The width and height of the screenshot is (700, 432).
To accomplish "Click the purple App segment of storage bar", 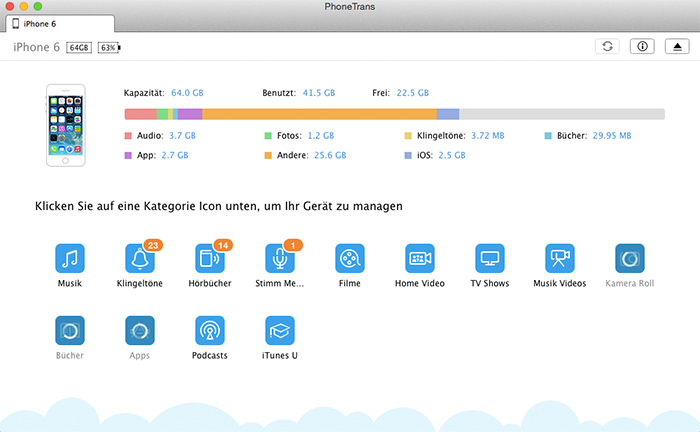I will pos(190,114).
